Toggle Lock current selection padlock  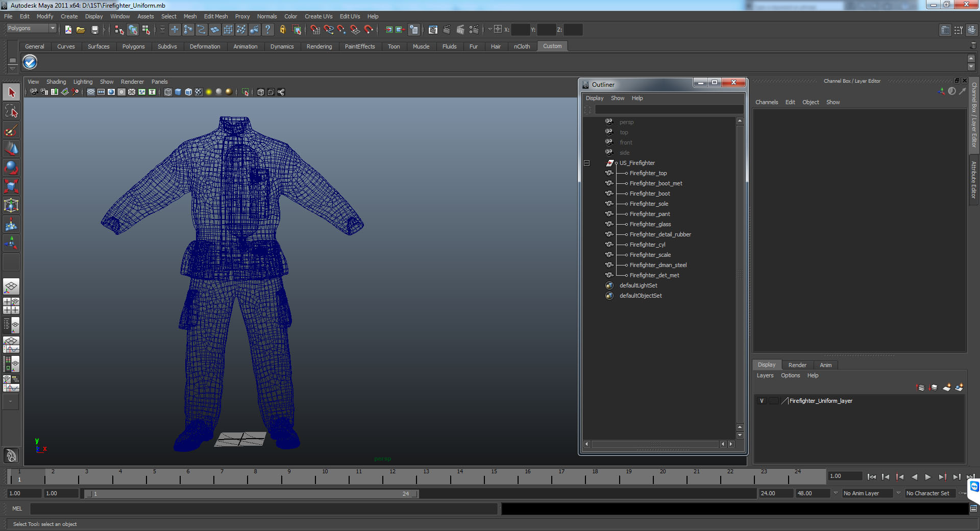pyautogui.click(x=282, y=30)
